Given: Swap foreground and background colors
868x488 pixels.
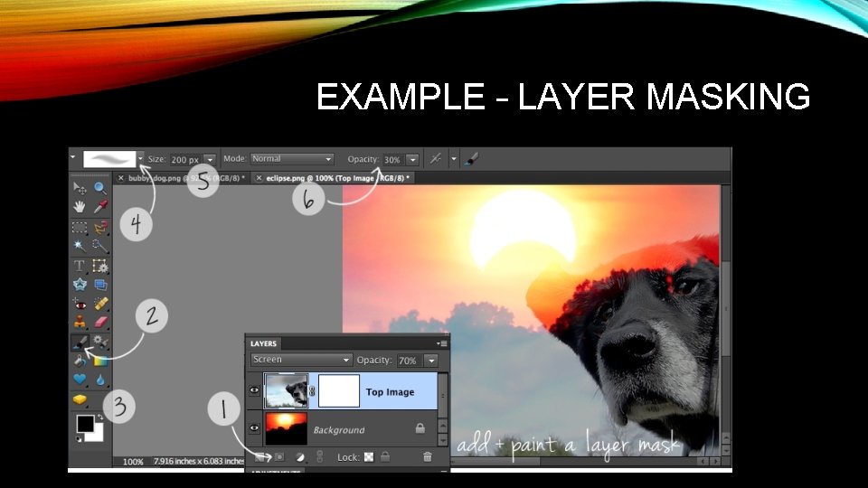Looking at the screenshot, I should point(99,418).
